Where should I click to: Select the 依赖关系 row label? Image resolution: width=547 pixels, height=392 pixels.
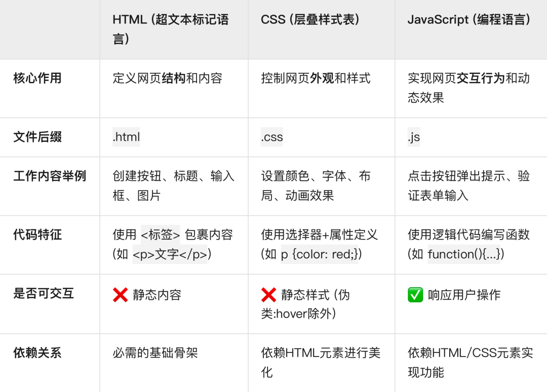[37, 352]
